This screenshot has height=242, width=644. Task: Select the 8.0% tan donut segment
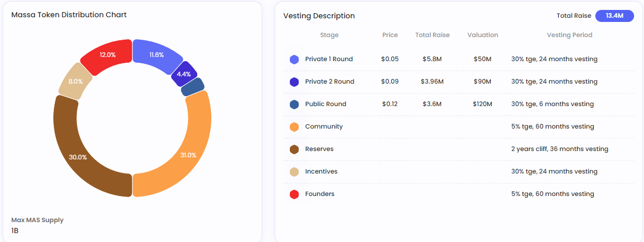click(x=75, y=82)
